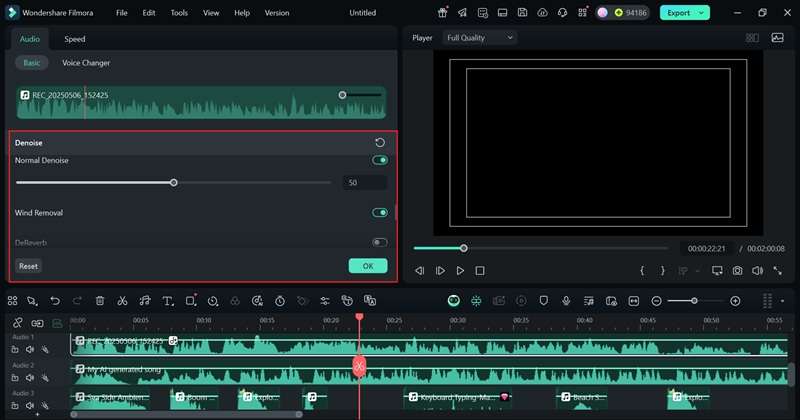
Task: Open the Version menu
Action: click(277, 13)
